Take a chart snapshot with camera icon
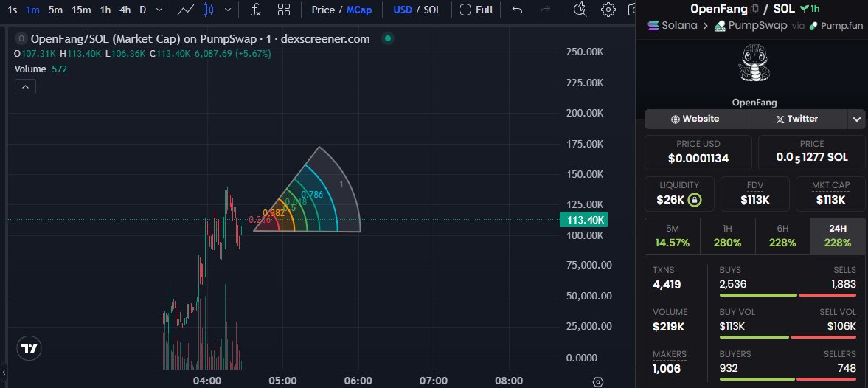Image resolution: width=868 pixels, height=388 pixels. tap(632, 10)
